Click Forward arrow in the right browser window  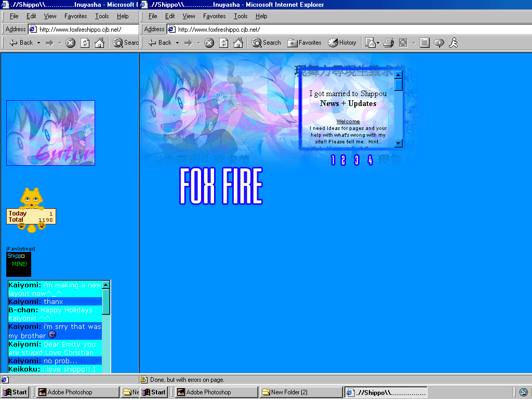[188, 43]
